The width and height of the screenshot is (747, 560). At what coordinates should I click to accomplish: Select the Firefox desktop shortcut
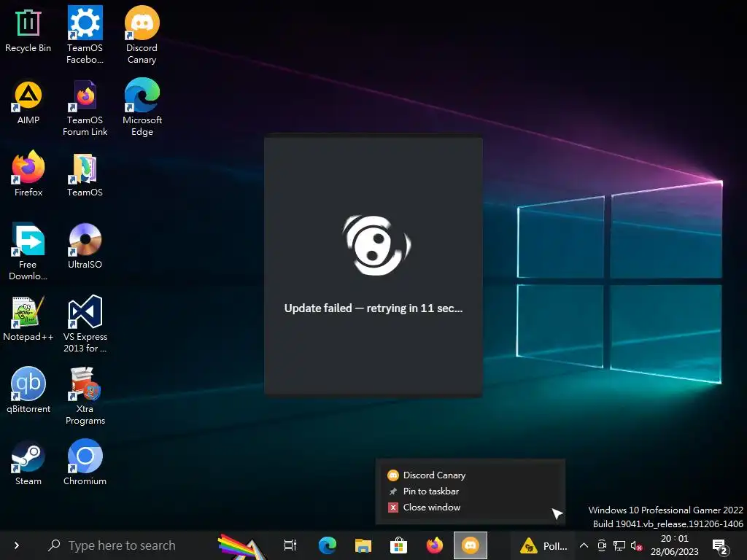[28, 174]
